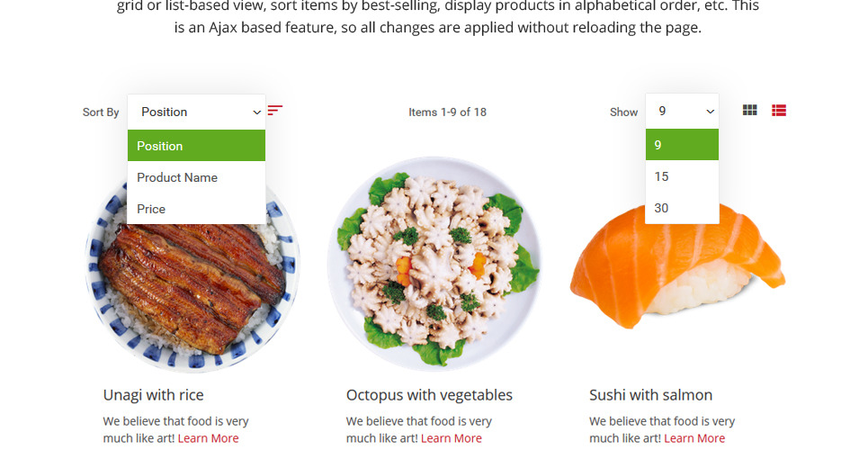Switch to list view

click(779, 111)
